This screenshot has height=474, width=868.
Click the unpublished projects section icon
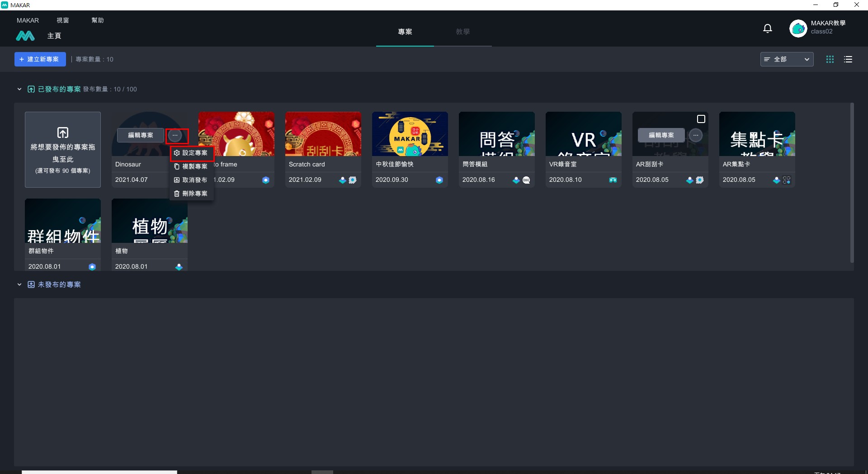click(x=31, y=284)
